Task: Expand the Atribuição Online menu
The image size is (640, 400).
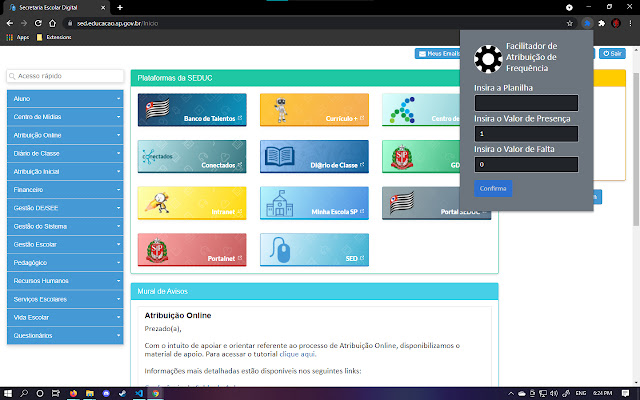Action: click(x=65, y=135)
